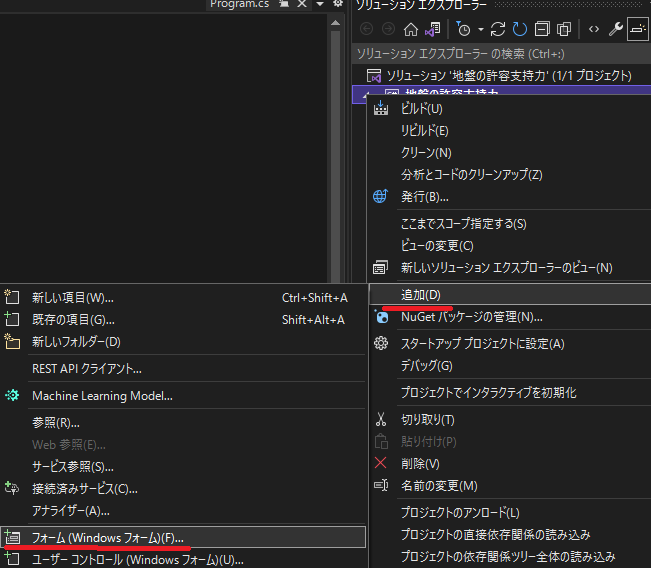The image size is (651, 568).
Task: Click the Home icon in Solution Explorer toolbar
Action: (412, 29)
